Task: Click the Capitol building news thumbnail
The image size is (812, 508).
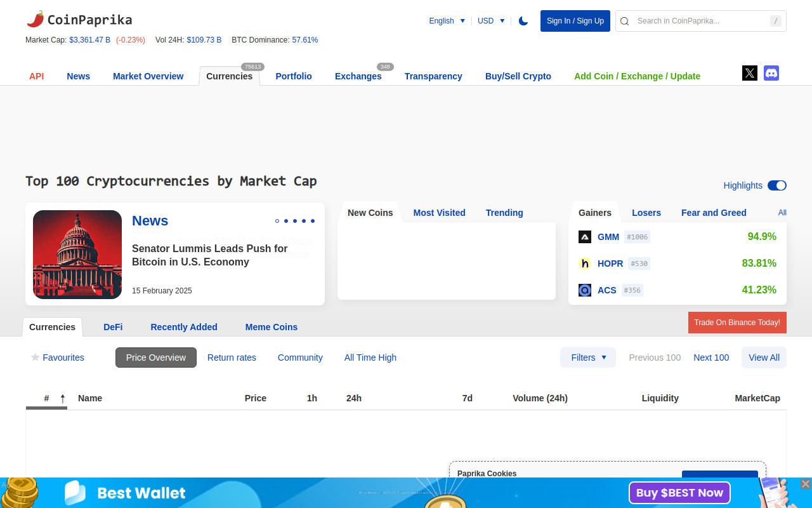Action: (77, 255)
